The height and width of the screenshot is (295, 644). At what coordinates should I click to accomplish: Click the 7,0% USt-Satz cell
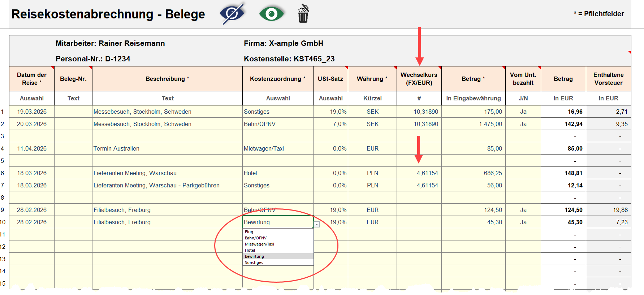[330, 124]
